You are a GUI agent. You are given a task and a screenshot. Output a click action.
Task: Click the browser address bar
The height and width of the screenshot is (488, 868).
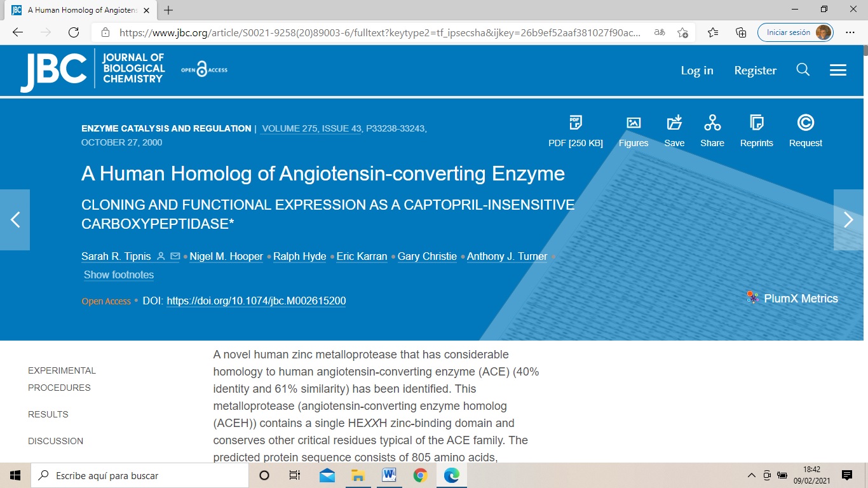[x=381, y=32]
